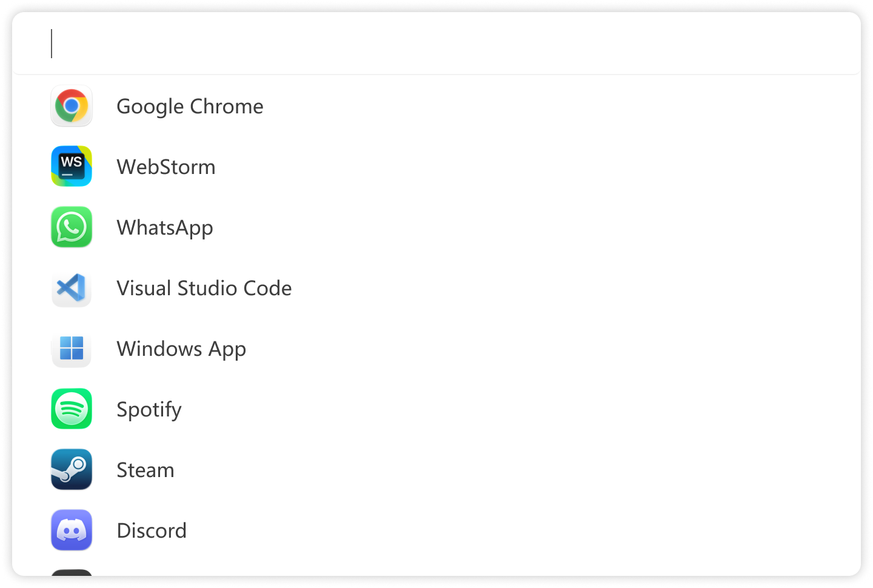The image size is (873, 588).
Task: Select the "WhatsApp" text entry
Action: [x=165, y=228]
